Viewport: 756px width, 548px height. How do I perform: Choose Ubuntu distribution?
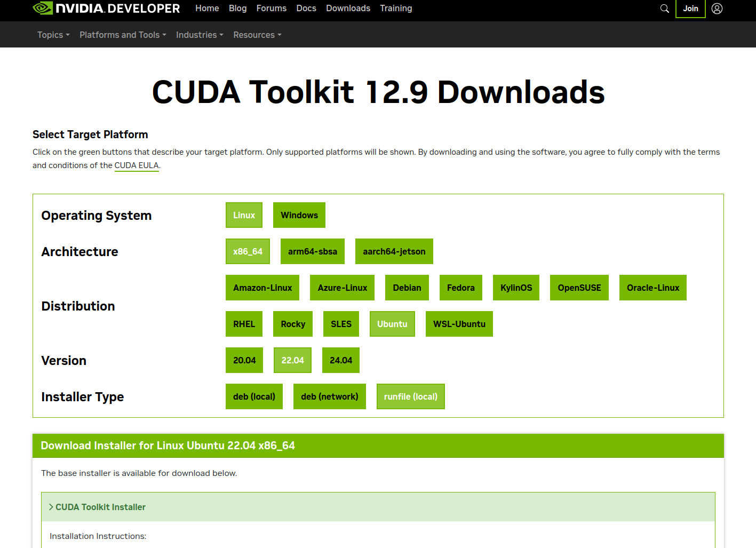click(x=392, y=324)
